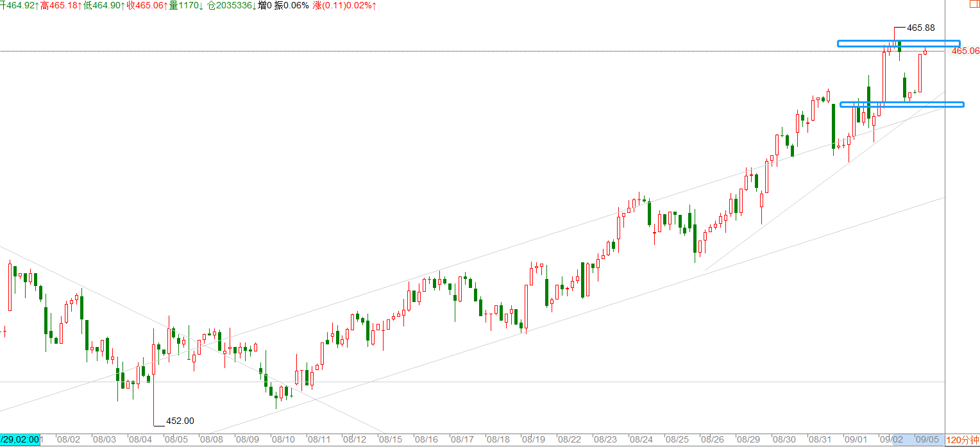This screenshot has height=447, width=980.
Task: Select the 08/03 date label
Action: tap(105, 440)
